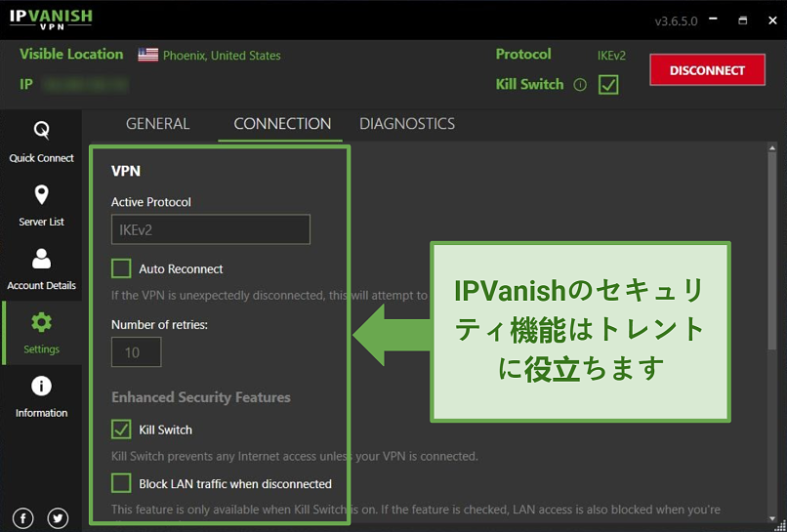787x532 pixels.
Task: Click the scrollbar up arrow
Action: click(x=772, y=147)
